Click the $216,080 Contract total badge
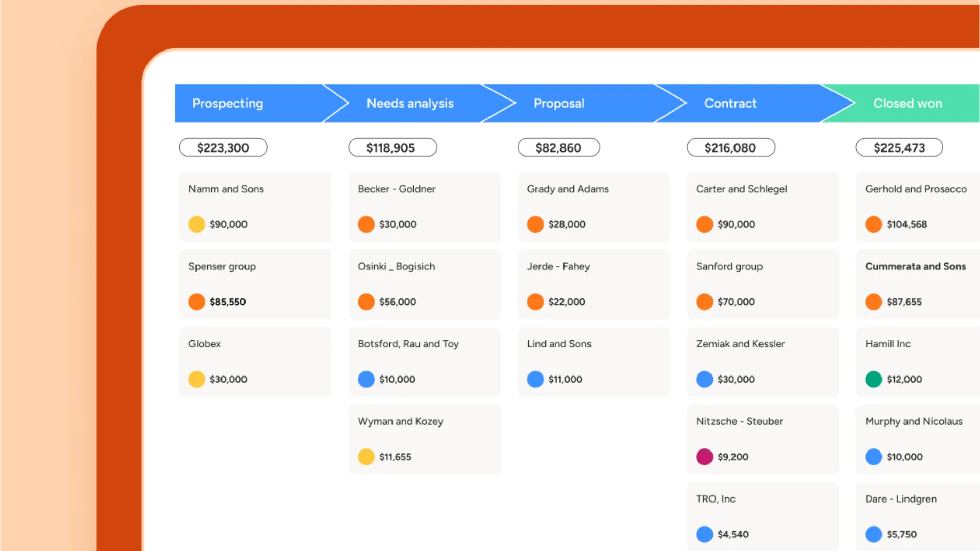Viewport: 980px width, 551px height. pos(730,147)
